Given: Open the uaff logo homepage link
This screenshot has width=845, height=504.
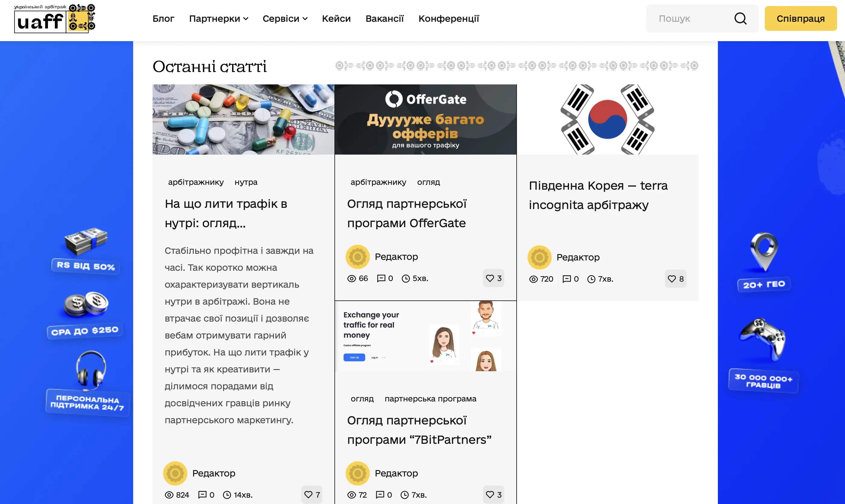Looking at the screenshot, I should pos(54,19).
